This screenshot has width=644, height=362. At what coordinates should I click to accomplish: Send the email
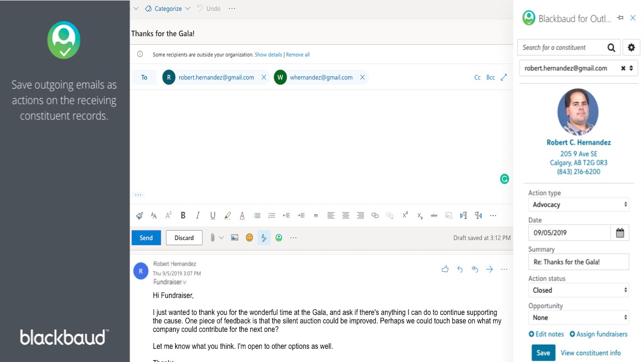tap(146, 238)
